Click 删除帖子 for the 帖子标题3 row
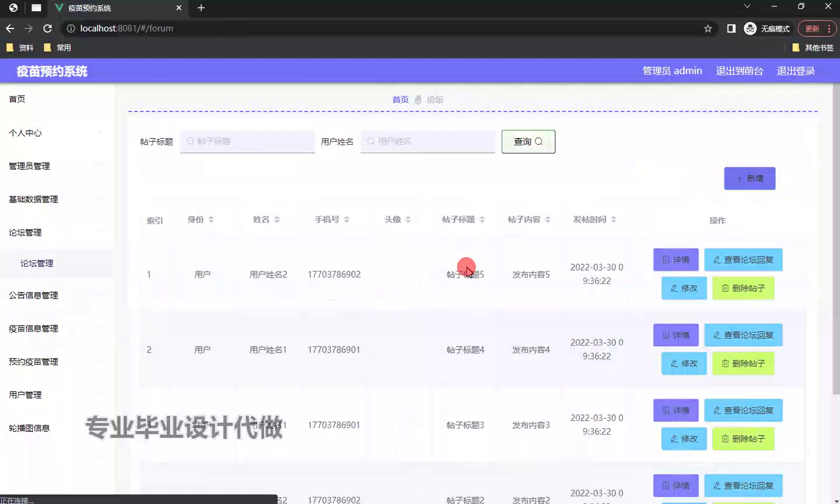Viewport: 840px width, 504px height. (743, 439)
